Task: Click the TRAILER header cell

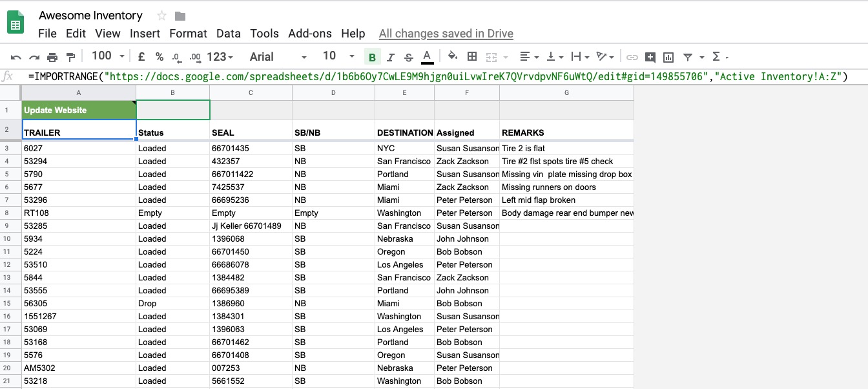Action: pos(79,130)
